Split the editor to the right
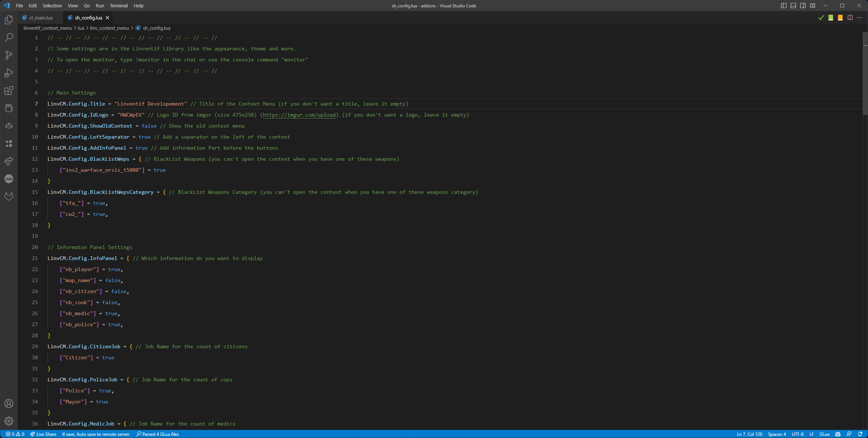This screenshot has width=868, height=438. tap(850, 18)
